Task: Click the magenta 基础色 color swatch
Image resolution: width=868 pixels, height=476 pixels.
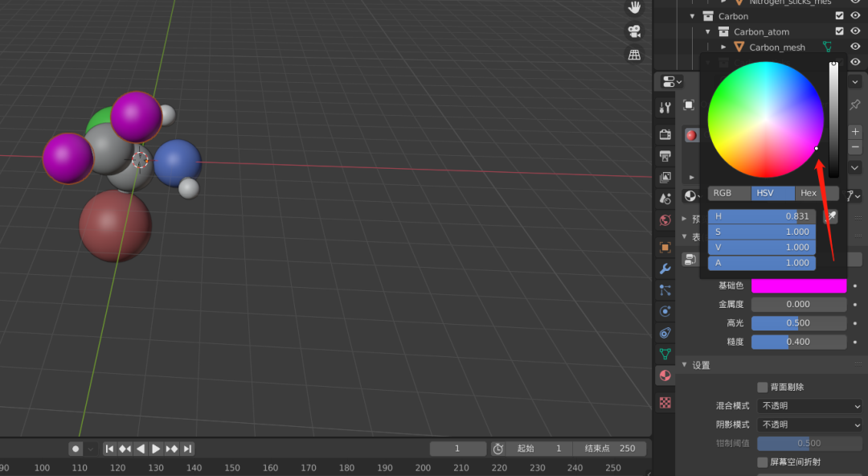Action: [x=799, y=286]
